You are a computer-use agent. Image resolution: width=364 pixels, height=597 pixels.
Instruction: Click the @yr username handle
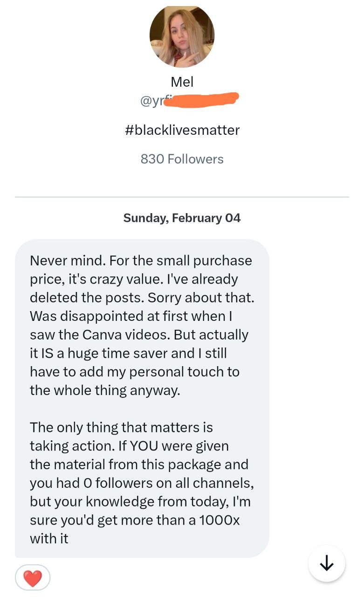(152, 101)
